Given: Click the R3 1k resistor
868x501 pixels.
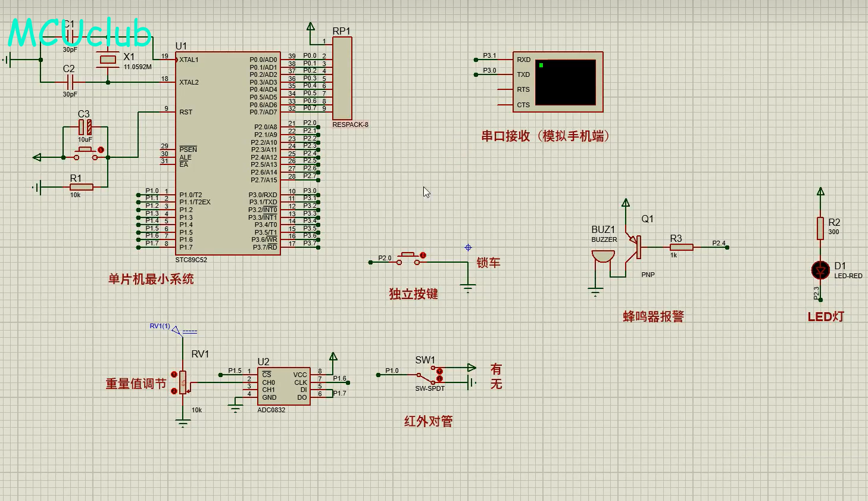Looking at the screenshot, I should [681, 247].
